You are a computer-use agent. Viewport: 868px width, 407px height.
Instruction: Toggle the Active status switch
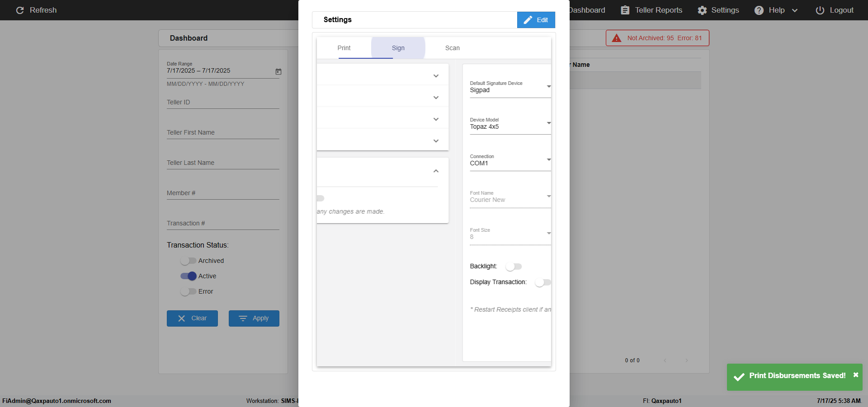(188, 276)
